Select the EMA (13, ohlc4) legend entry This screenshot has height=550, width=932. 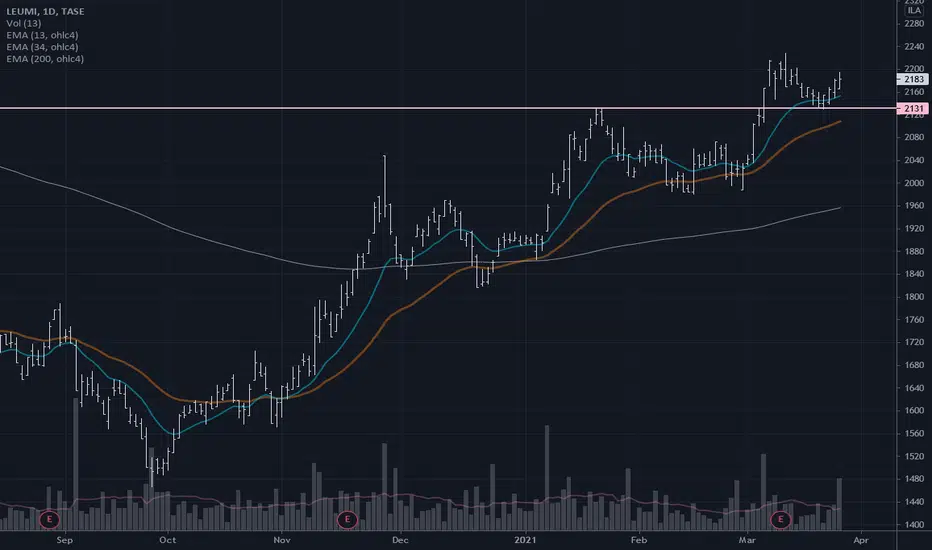42,35
